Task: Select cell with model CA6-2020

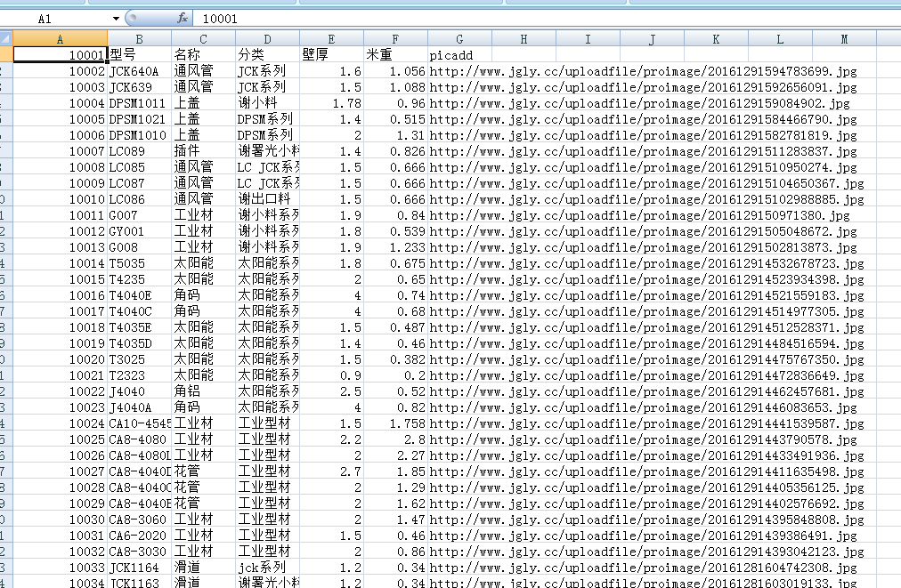Action: (x=139, y=536)
